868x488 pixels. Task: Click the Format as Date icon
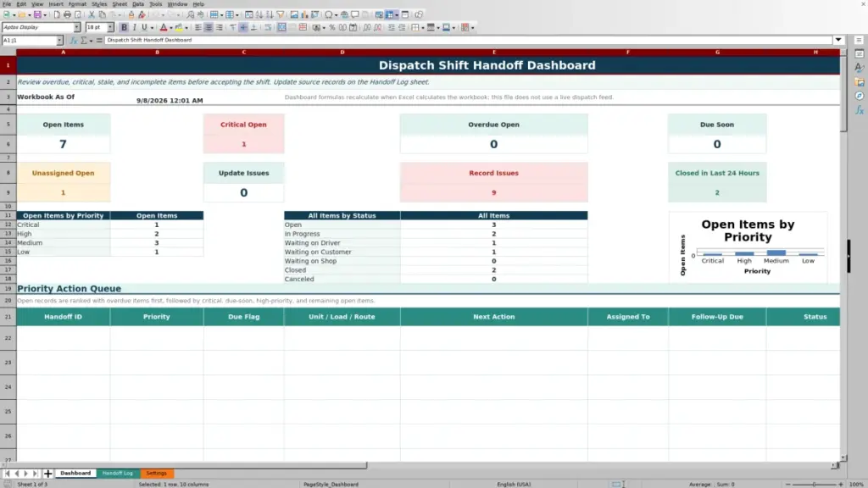[x=353, y=28]
